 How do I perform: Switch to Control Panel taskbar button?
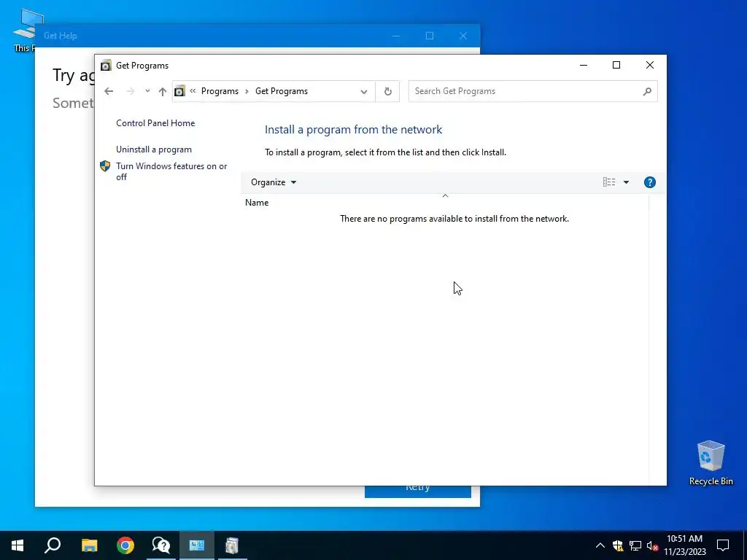tap(197, 545)
